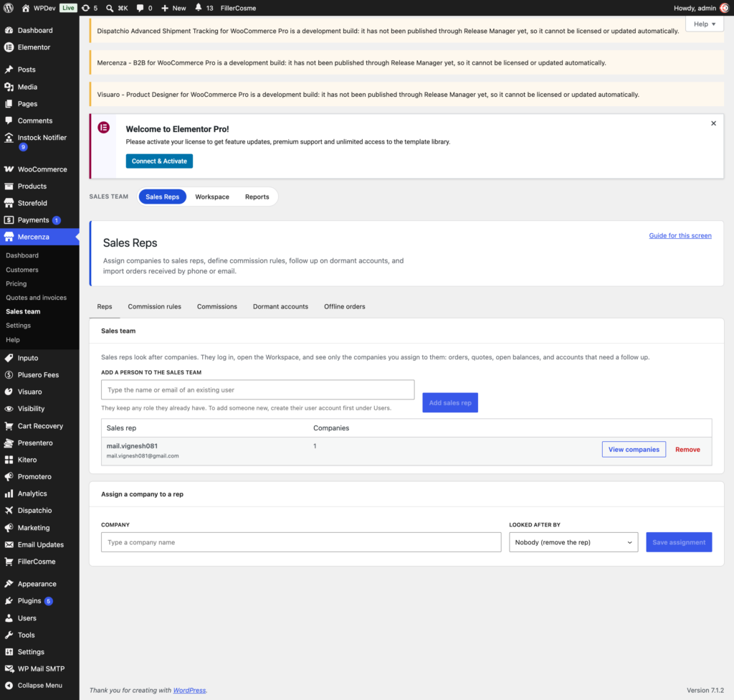The height and width of the screenshot is (700, 734).
Task: Click the admin avatar icon
Action: (724, 8)
